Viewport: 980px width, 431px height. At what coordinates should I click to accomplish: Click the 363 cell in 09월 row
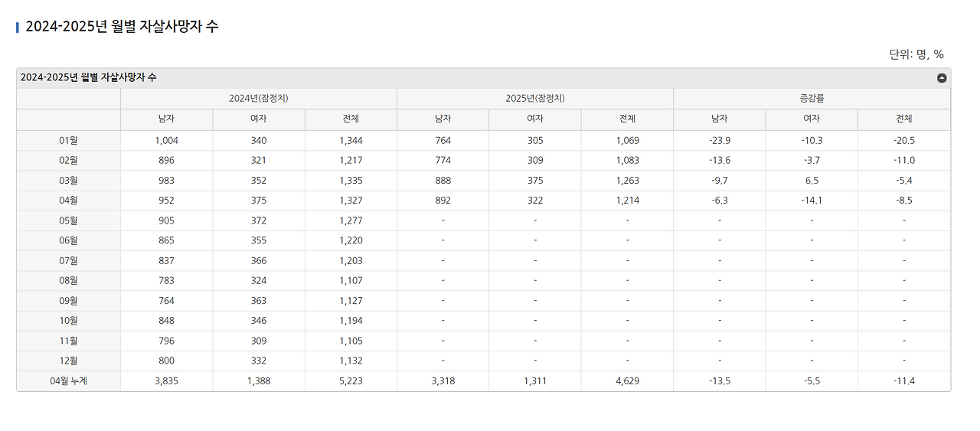click(259, 301)
